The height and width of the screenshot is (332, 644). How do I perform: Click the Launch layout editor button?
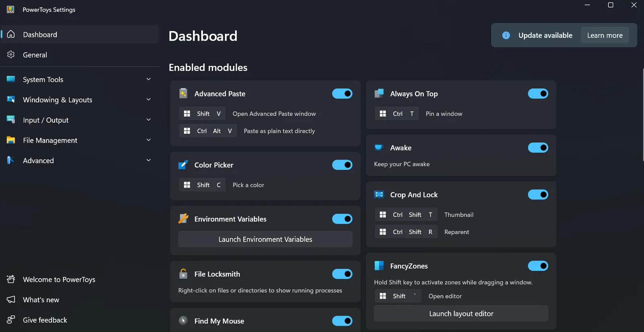point(461,314)
